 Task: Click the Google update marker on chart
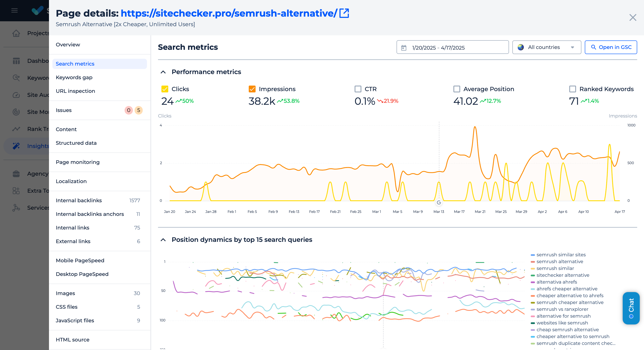pos(439,202)
